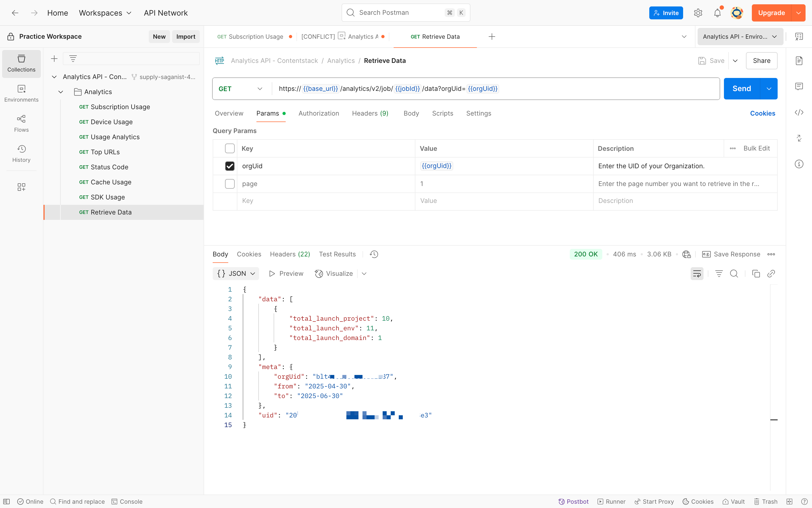Enable the page parameter checkbox
Viewport: 812px width, 508px height.
(230, 184)
